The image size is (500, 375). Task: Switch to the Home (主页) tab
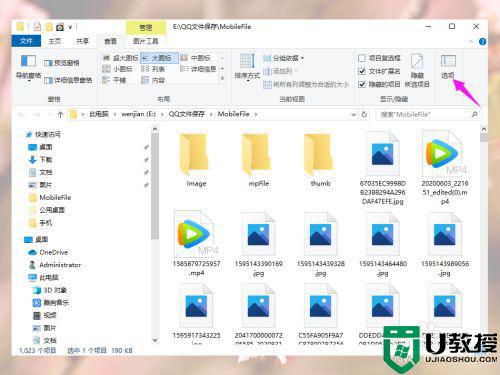coord(55,41)
